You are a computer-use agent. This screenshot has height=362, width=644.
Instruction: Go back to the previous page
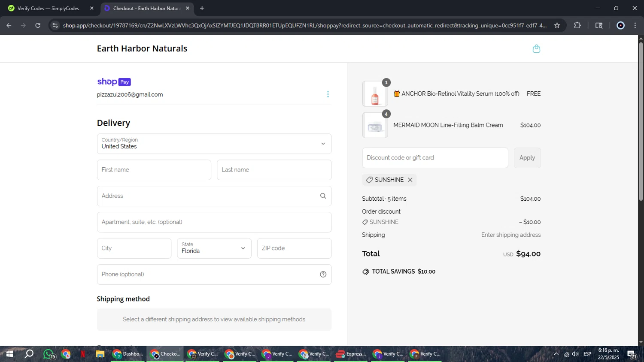click(x=9, y=25)
